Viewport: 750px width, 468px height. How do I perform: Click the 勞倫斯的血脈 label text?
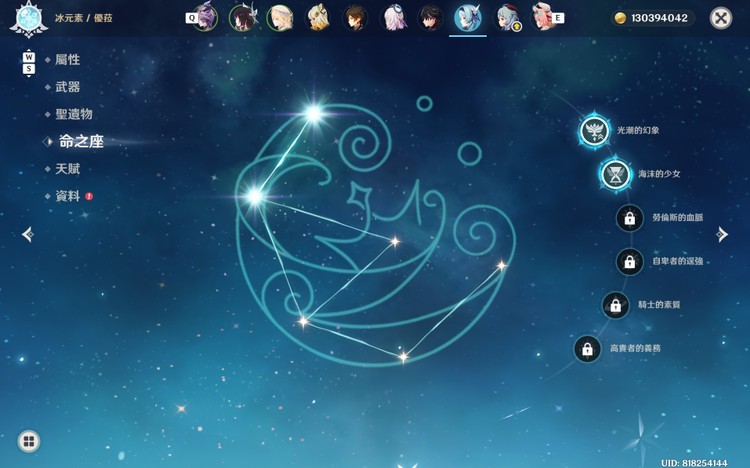[678, 218]
